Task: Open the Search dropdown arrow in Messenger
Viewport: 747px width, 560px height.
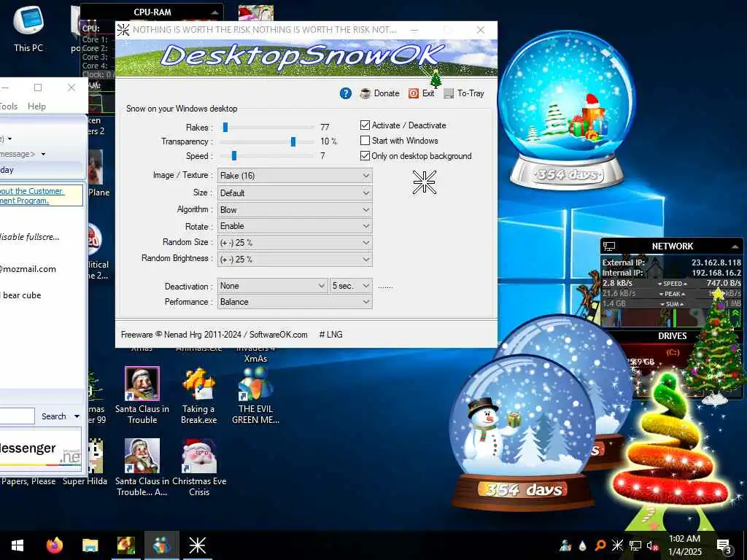Action: (x=77, y=416)
